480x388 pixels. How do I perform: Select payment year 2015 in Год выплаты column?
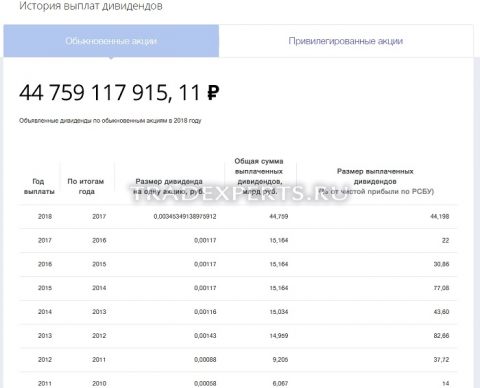(45, 288)
